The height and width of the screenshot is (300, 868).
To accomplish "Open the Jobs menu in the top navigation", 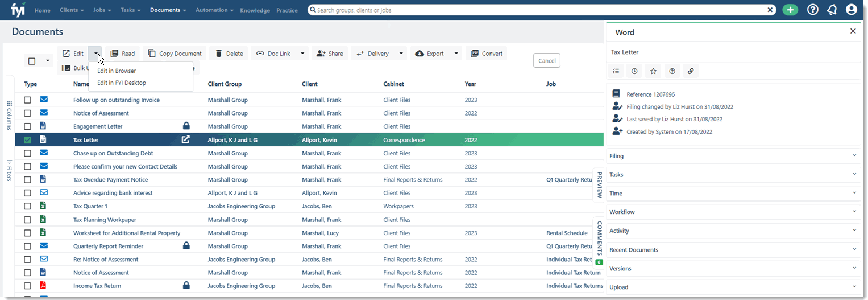I will (102, 10).
